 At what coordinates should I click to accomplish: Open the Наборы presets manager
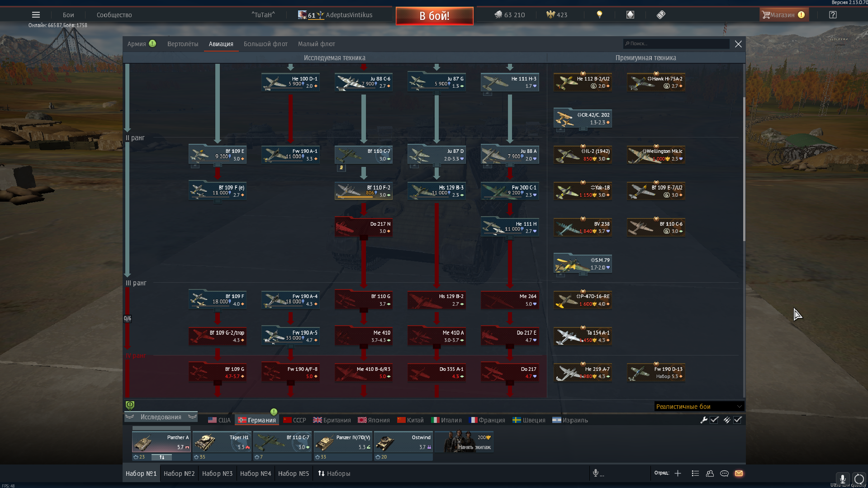click(334, 474)
